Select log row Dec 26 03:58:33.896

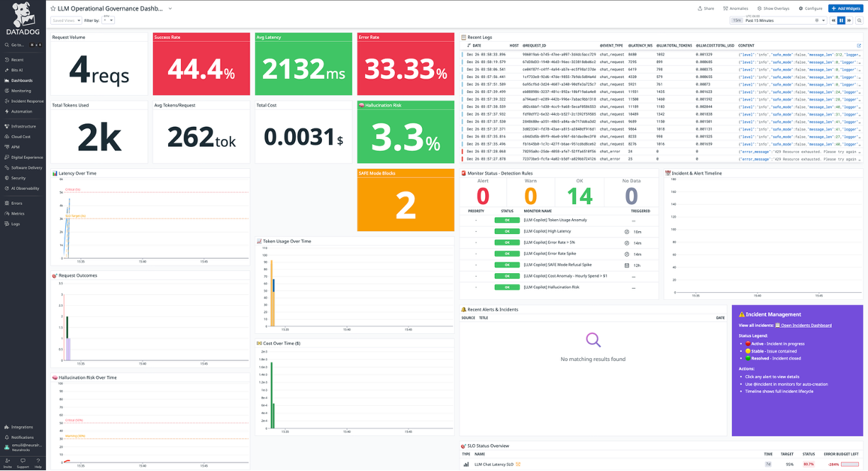pos(662,54)
